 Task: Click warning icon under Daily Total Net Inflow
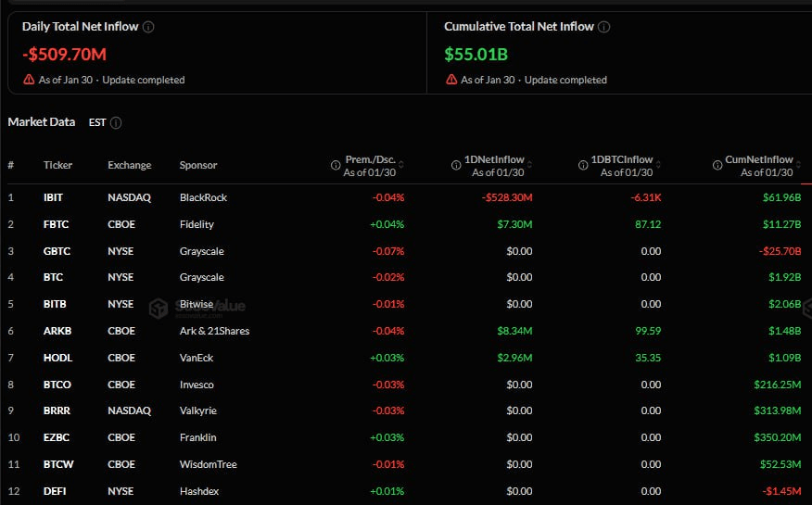29,80
